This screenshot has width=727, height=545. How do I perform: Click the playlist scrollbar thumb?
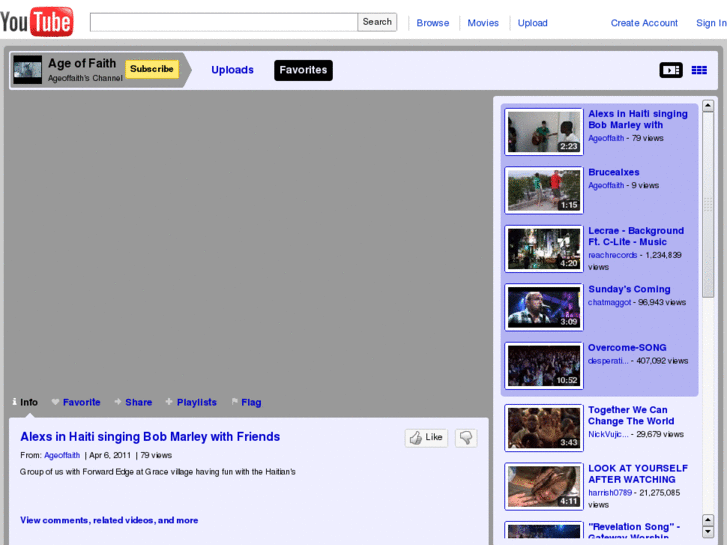click(708, 204)
